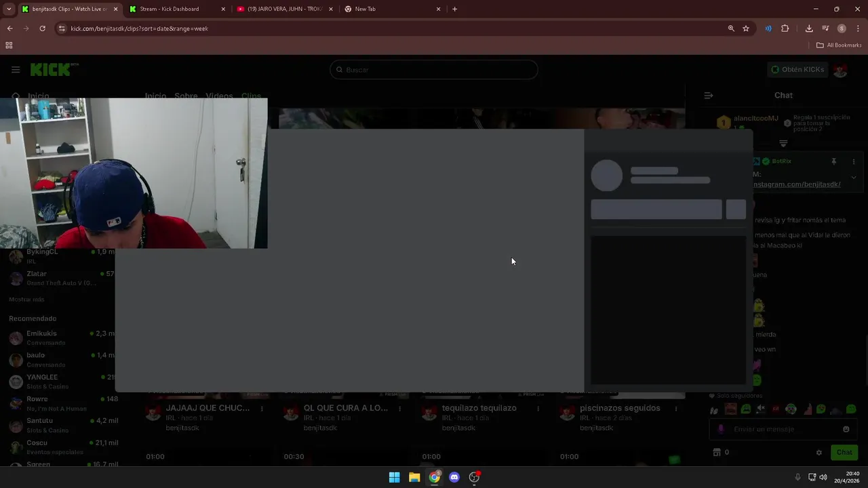
Task: Open baulo recommended channel
Action: pyautogui.click(x=63, y=359)
